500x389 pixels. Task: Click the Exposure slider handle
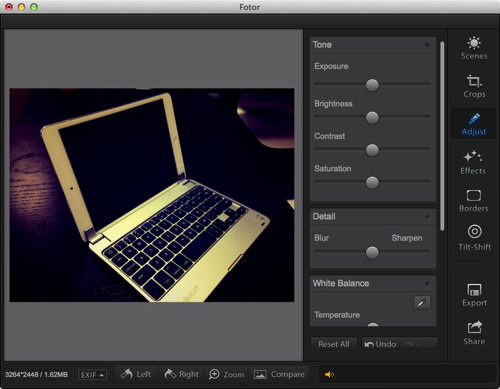[x=372, y=85]
